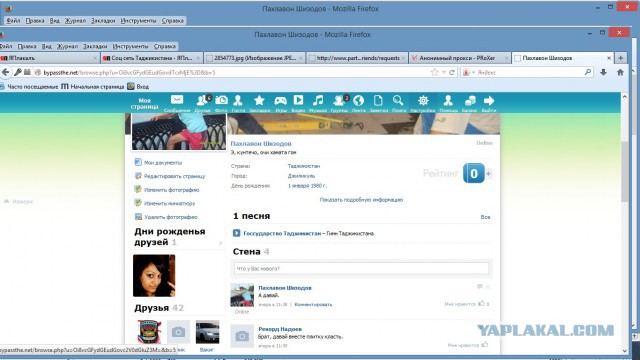Reload page with refresh icon in address bar
This screenshot has height=360, width=640.
click(452, 72)
